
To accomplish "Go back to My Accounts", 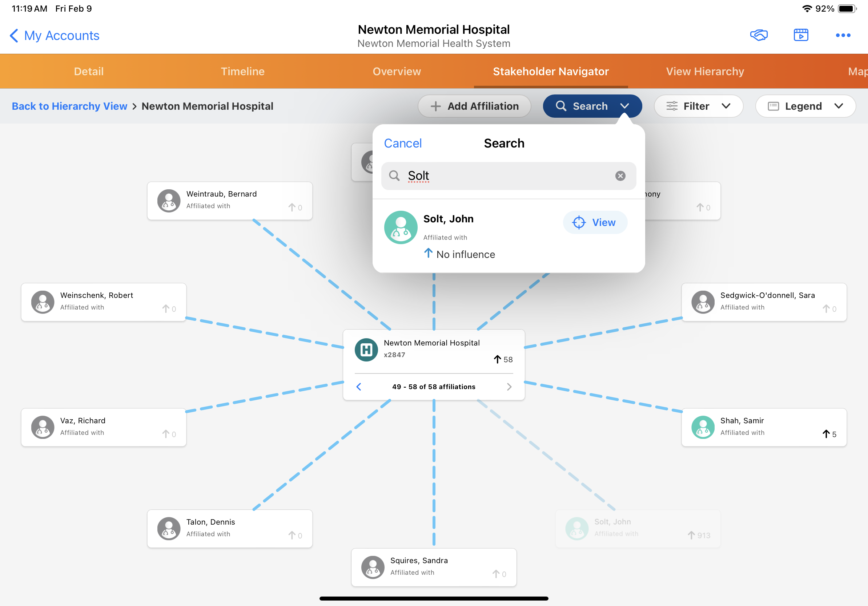I will pos(55,35).
